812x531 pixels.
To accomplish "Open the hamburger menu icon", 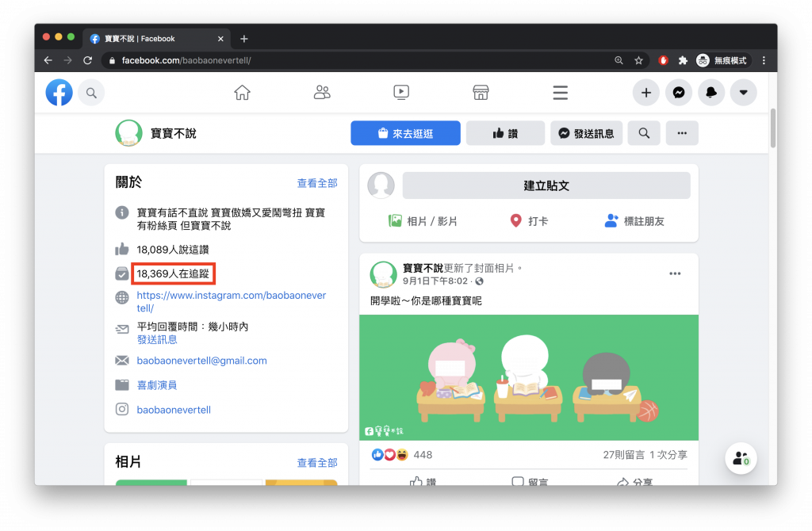I will [x=561, y=93].
